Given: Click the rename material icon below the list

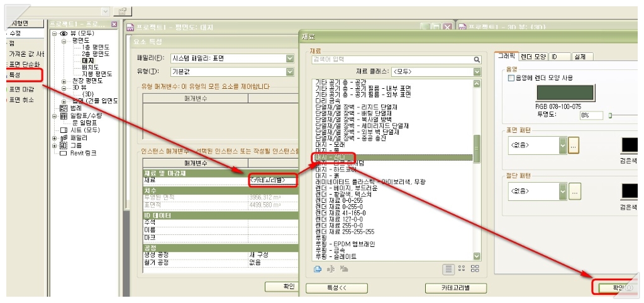Looking at the screenshot, I should tap(330, 269).
